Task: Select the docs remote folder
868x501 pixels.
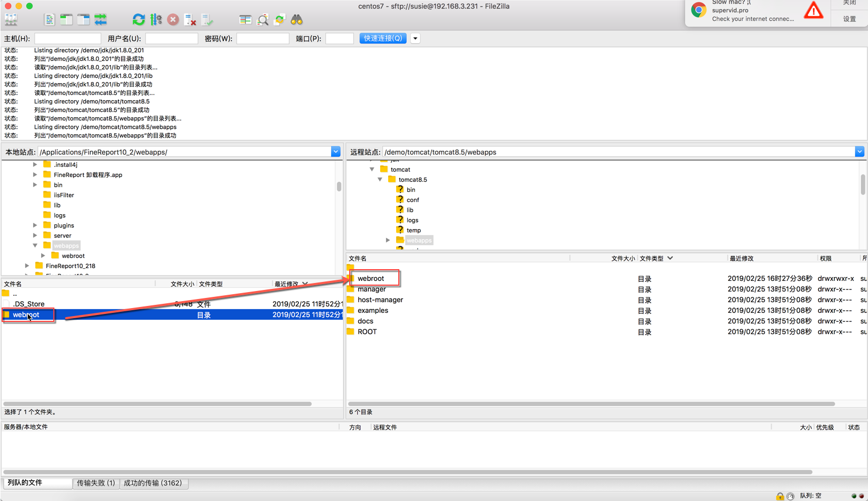Action: pos(365,321)
